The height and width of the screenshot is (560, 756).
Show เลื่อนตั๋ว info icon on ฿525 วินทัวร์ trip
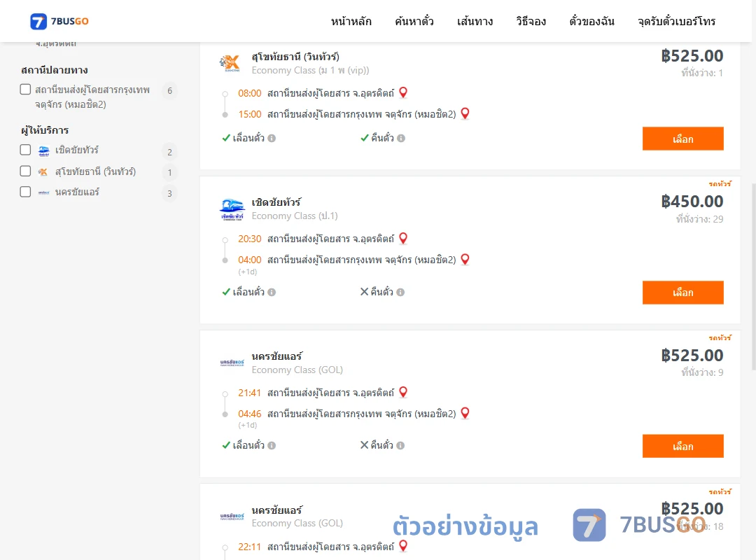pos(272,139)
